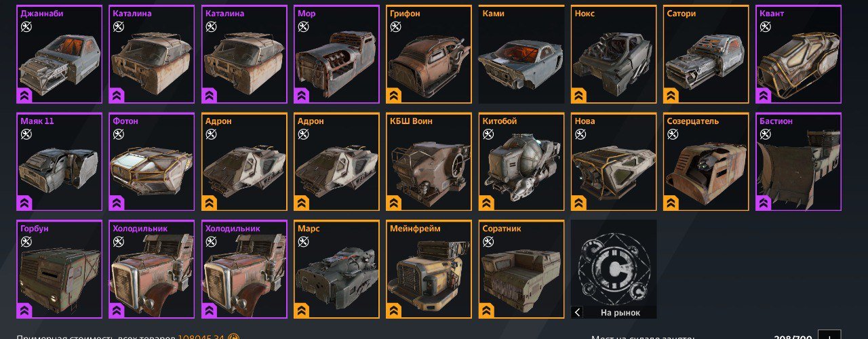Click the upgrade chevrons icon on Мейнфрейм

point(393,311)
